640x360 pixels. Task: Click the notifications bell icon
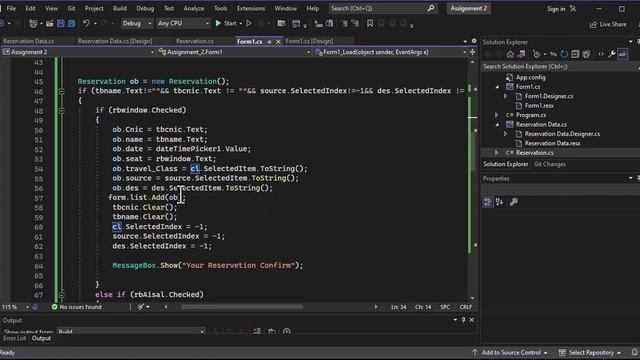pyautogui.click(x=635, y=352)
